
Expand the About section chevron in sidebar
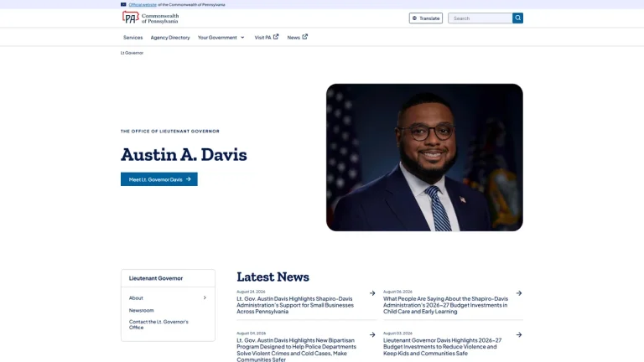(205, 297)
